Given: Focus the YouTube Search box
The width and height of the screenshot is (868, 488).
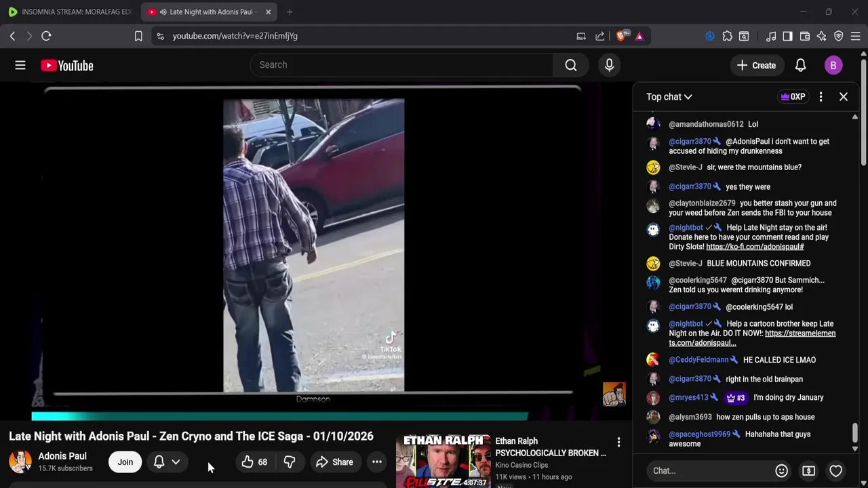Looking at the screenshot, I should (x=401, y=65).
